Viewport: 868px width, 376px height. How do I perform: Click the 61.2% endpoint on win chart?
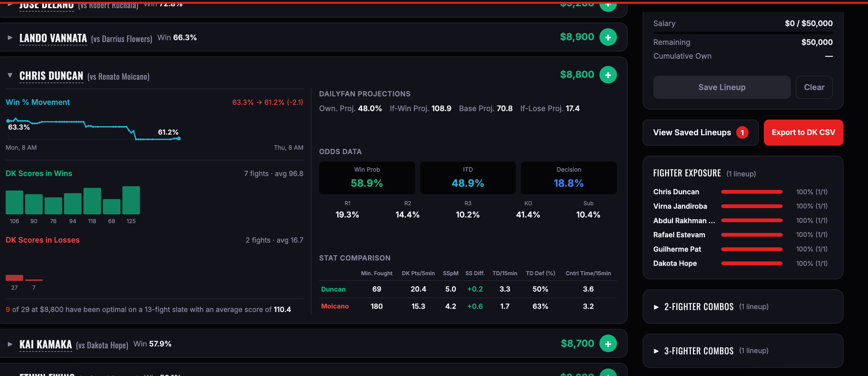(179, 138)
